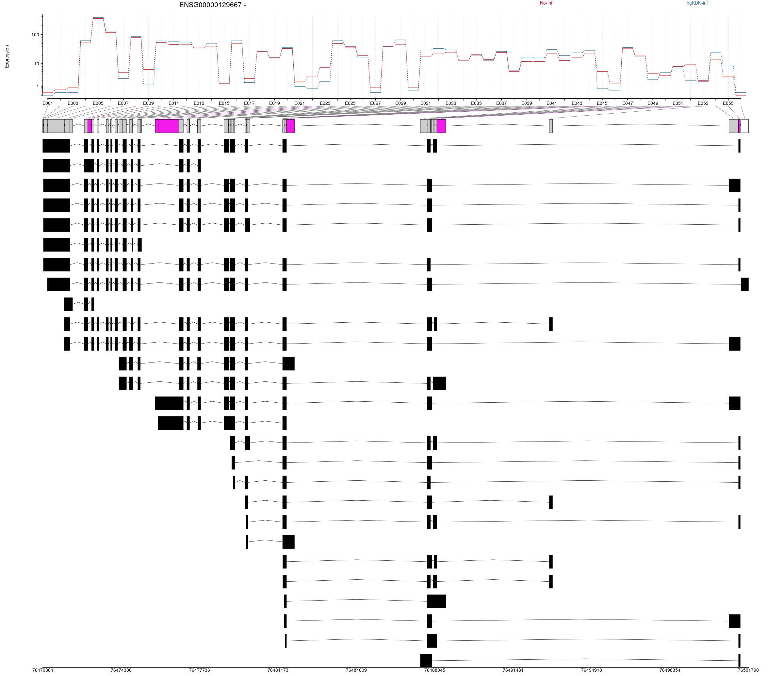Click exon label E003
The width and height of the screenshot is (784, 676).
point(73,103)
